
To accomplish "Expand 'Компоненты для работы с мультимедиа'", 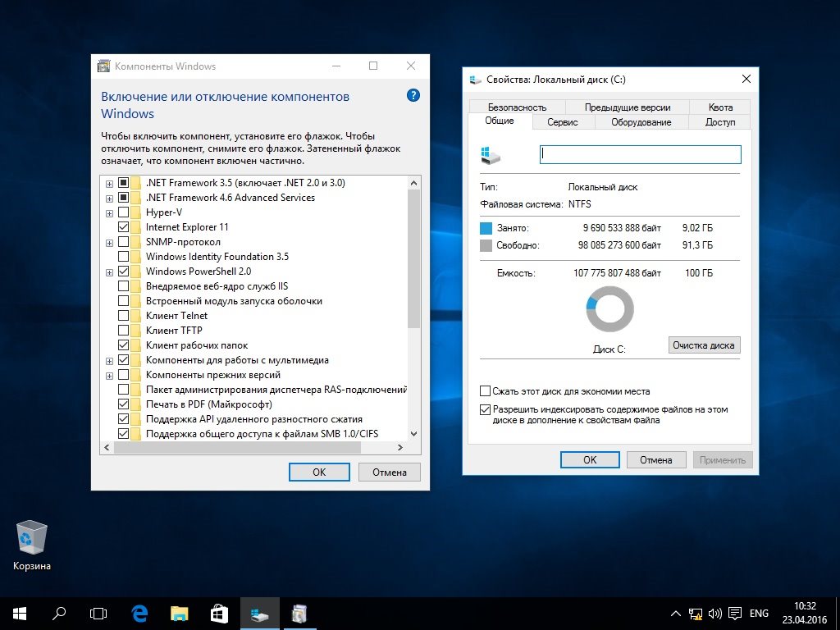I will point(109,361).
